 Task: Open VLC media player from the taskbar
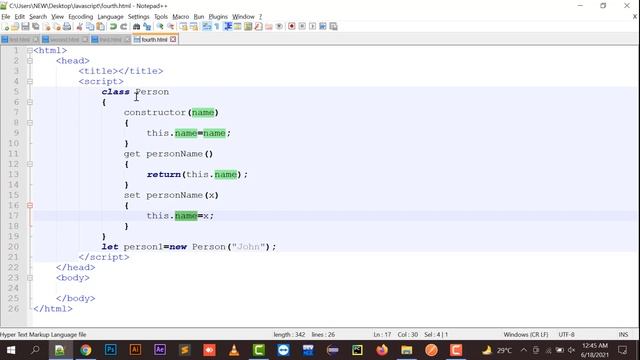coord(234,350)
